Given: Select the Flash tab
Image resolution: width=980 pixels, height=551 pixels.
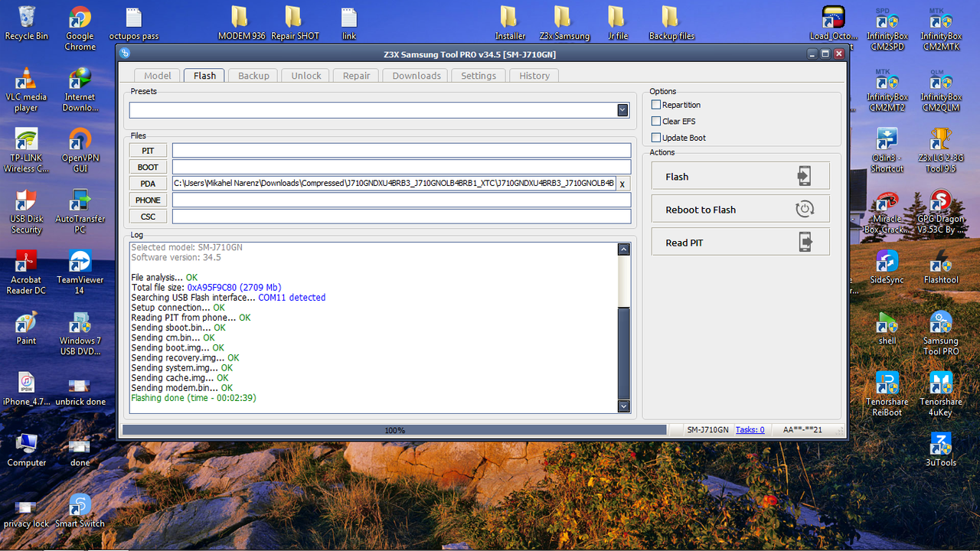Looking at the screenshot, I should pyautogui.click(x=204, y=76).
